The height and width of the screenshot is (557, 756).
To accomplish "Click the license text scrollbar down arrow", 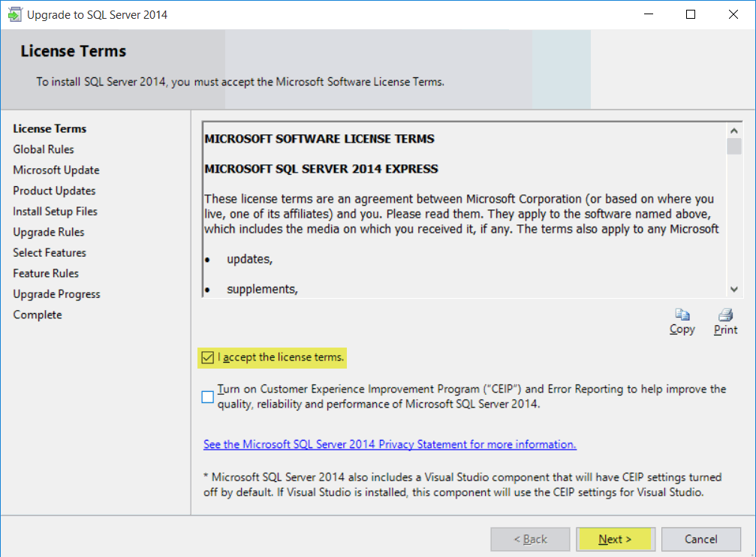I will pyautogui.click(x=733, y=289).
